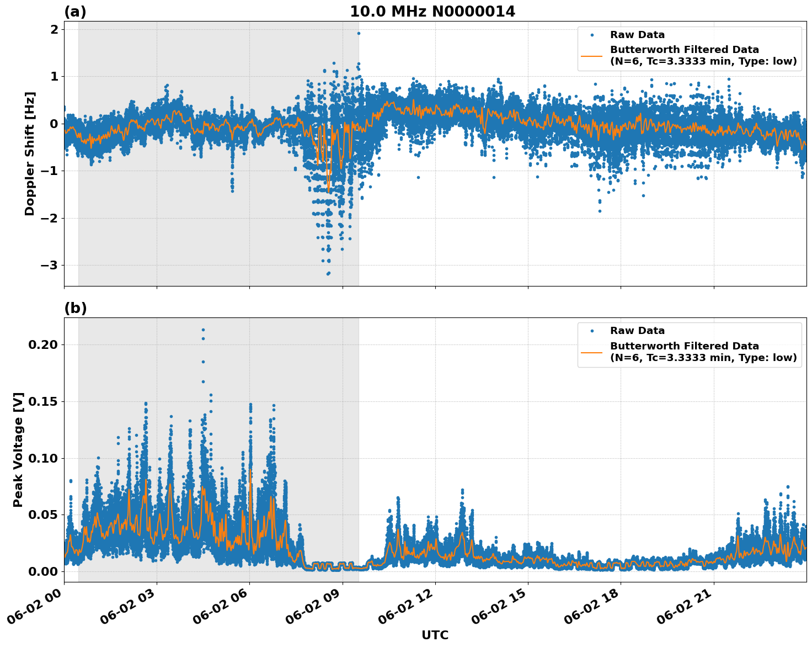Click the '−2' tick on the Doppler axis
This screenshot has width=812, height=647.
tap(50, 219)
